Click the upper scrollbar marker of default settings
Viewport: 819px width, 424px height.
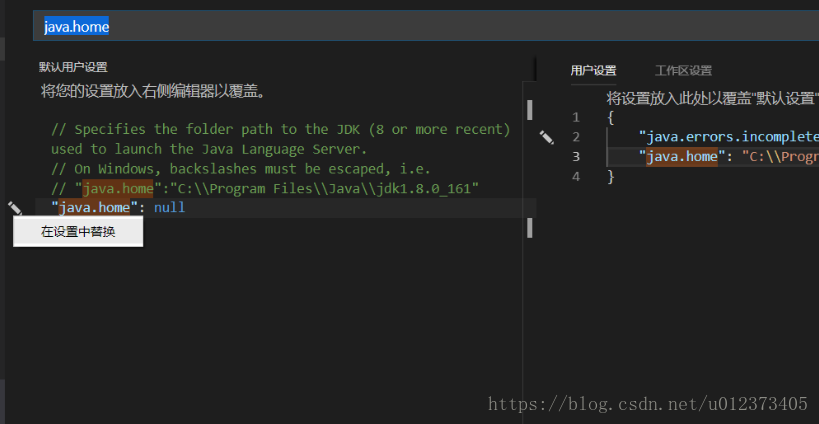point(530,110)
